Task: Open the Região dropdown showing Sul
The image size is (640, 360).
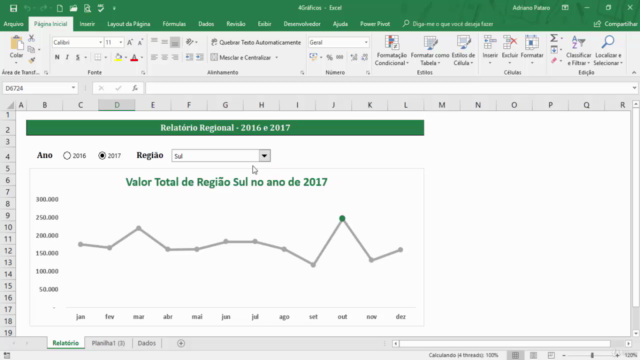Action: [264, 156]
